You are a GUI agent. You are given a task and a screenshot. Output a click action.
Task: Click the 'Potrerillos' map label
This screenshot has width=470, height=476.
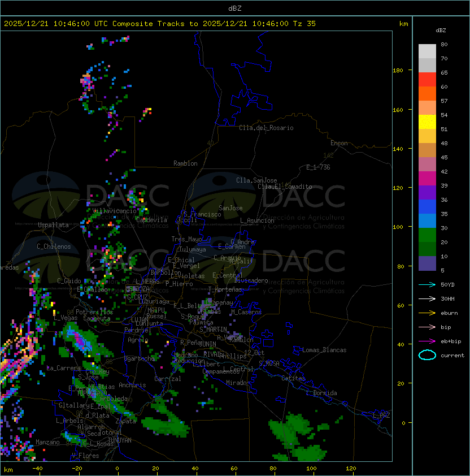94,312
